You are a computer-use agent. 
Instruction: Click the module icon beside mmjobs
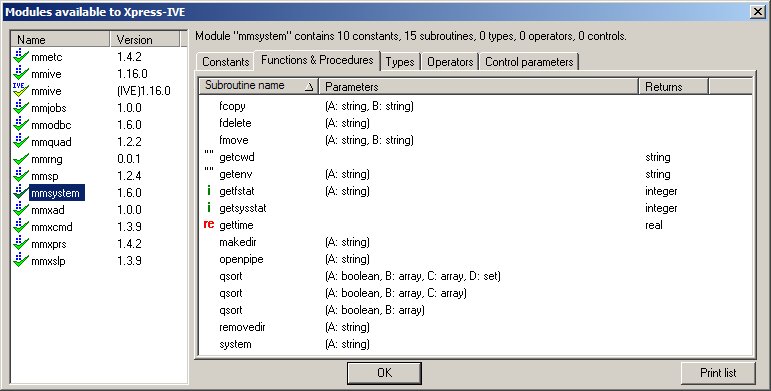pos(21,108)
